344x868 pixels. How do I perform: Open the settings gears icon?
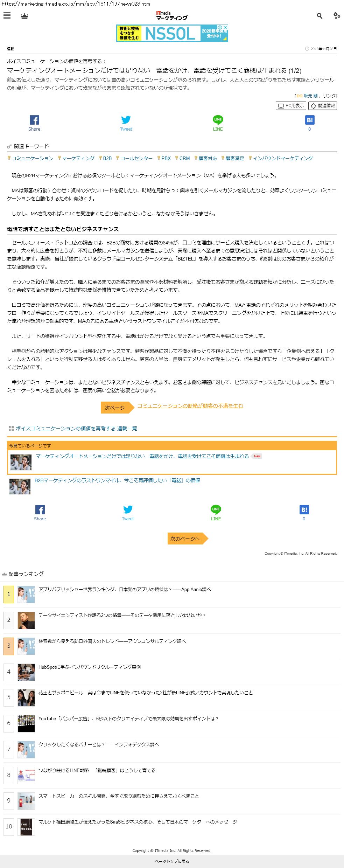337,16
